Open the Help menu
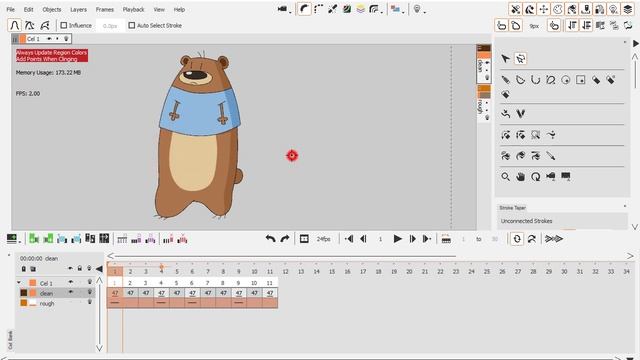This screenshot has height=360, width=640. point(179,9)
